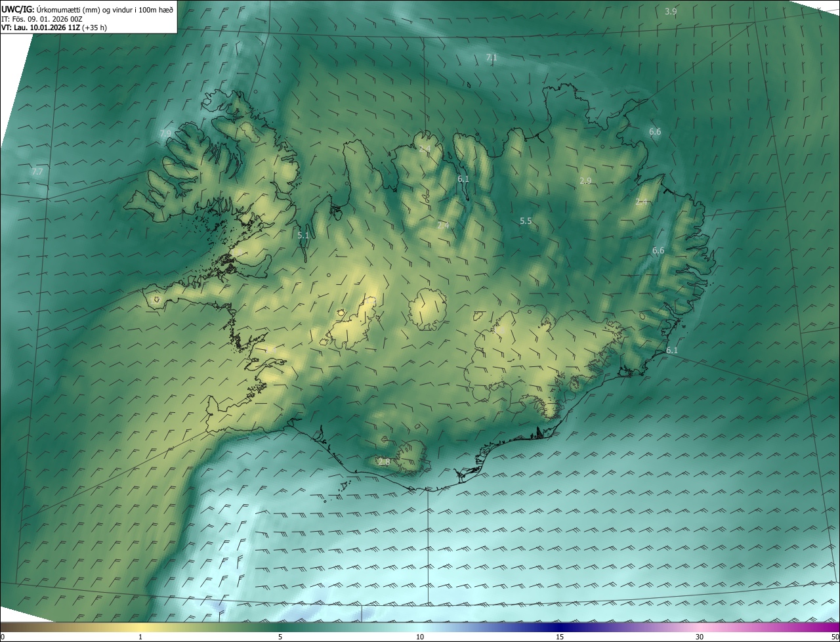
Task: Click the initial time line "IT: Fös. 09. 01. 2026 00Z"
Action: 42,19
